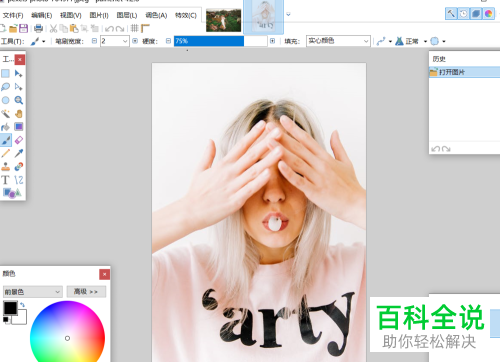Select the Magic Wand tool
The image size is (500, 362).
pos(5,114)
